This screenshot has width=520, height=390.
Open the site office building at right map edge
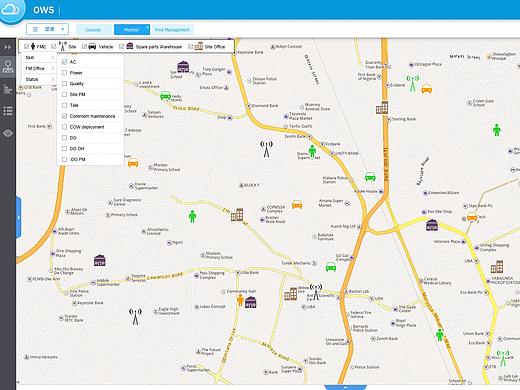point(497,267)
